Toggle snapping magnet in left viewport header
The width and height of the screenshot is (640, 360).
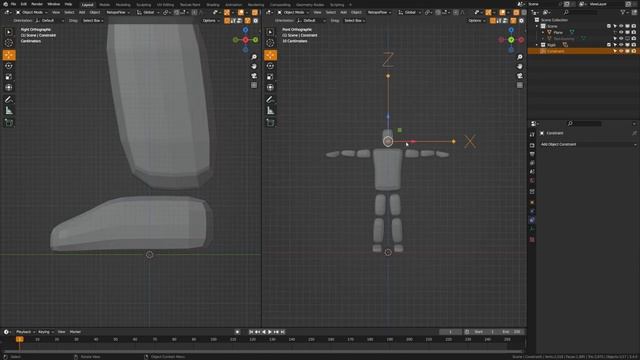(177, 13)
